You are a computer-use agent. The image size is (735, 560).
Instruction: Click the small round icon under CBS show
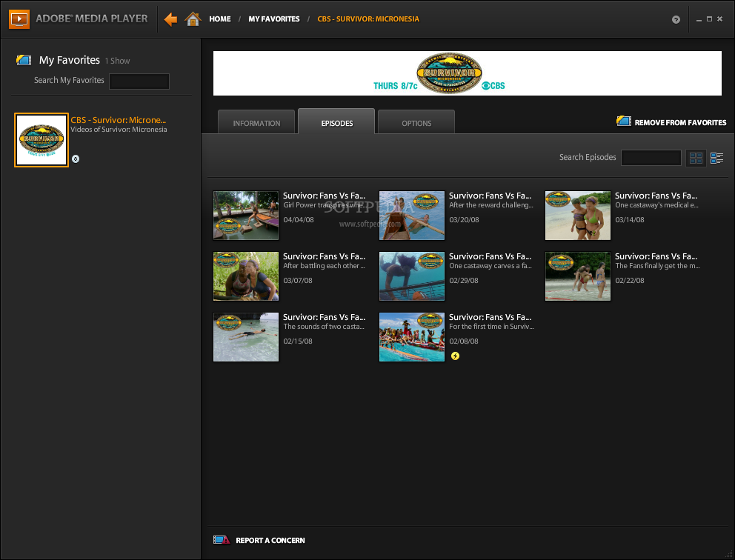76,159
